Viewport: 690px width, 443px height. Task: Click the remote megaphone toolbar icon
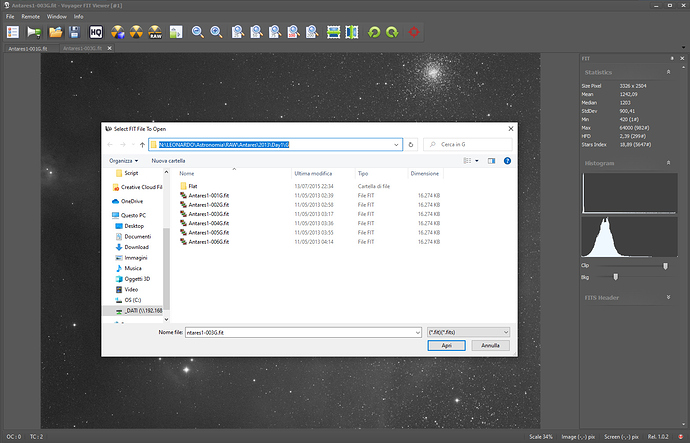(x=34, y=32)
